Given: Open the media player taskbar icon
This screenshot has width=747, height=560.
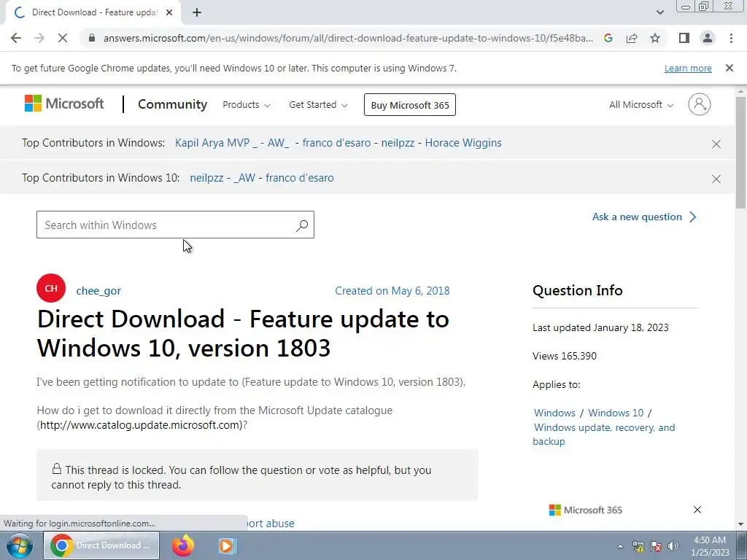Looking at the screenshot, I should click(228, 545).
